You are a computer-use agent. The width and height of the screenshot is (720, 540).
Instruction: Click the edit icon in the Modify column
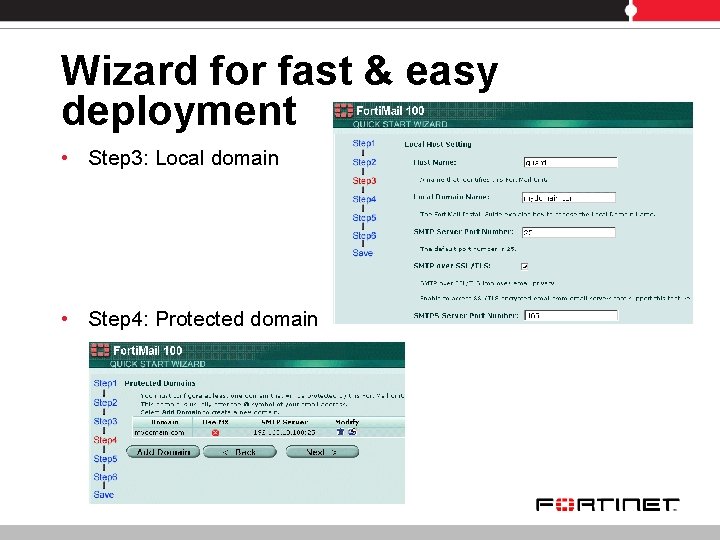(x=352, y=432)
